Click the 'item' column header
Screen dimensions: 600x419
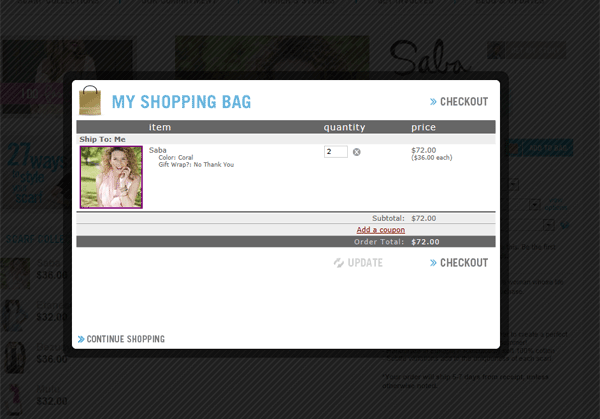(160, 127)
